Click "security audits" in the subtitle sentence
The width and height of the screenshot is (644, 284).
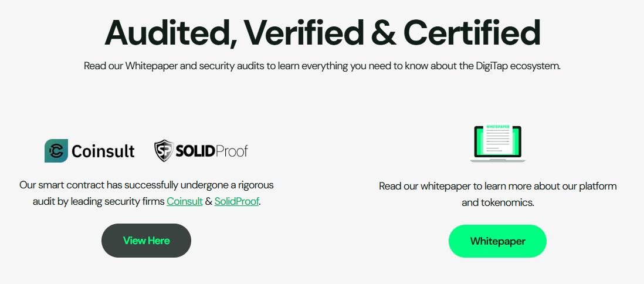tap(232, 66)
